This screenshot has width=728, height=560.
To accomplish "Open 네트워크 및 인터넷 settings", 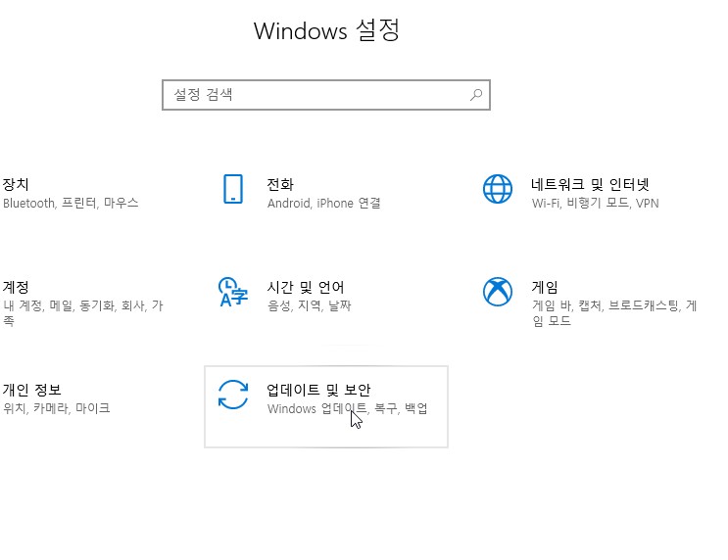I will tap(590, 184).
